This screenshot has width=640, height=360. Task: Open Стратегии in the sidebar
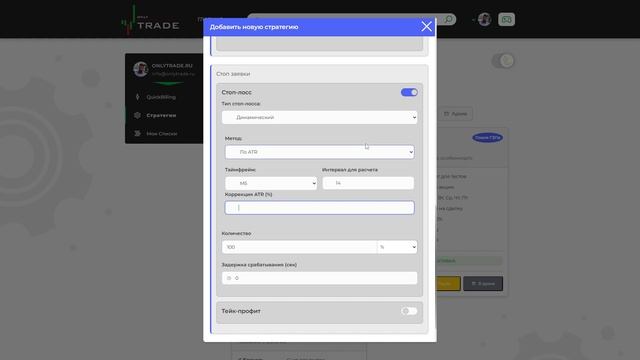tap(161, 116)
